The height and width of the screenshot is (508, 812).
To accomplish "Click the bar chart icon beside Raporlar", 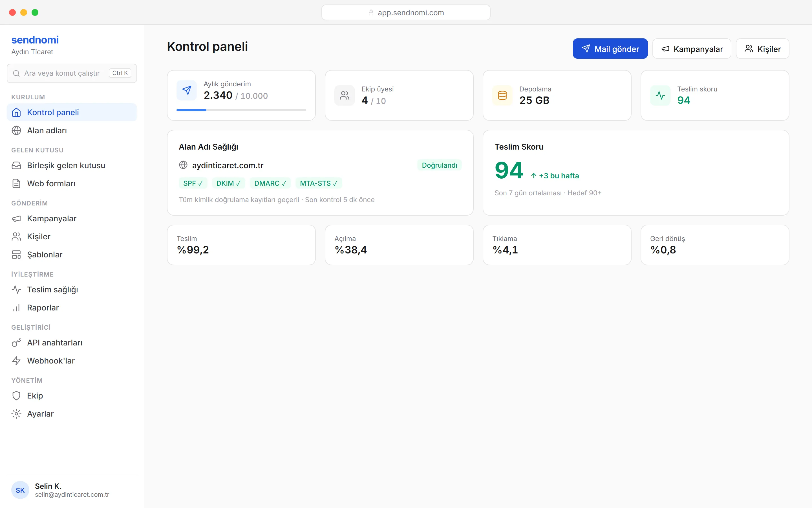I will coord(16,308).
